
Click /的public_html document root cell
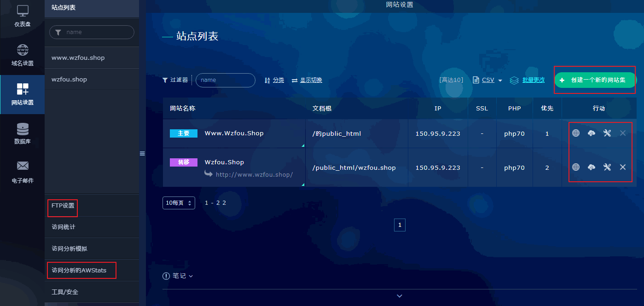pos(337,134)
